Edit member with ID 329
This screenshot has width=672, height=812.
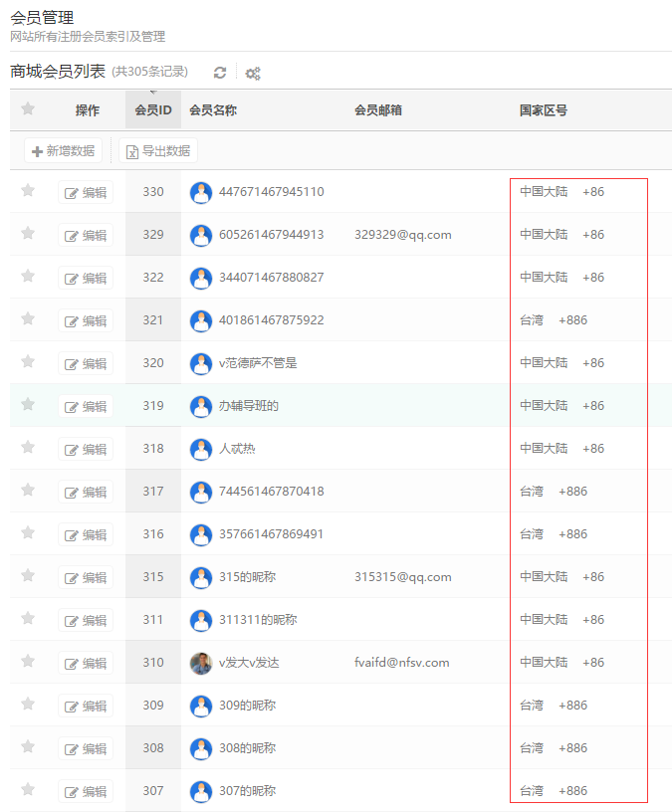click(86, 236)
